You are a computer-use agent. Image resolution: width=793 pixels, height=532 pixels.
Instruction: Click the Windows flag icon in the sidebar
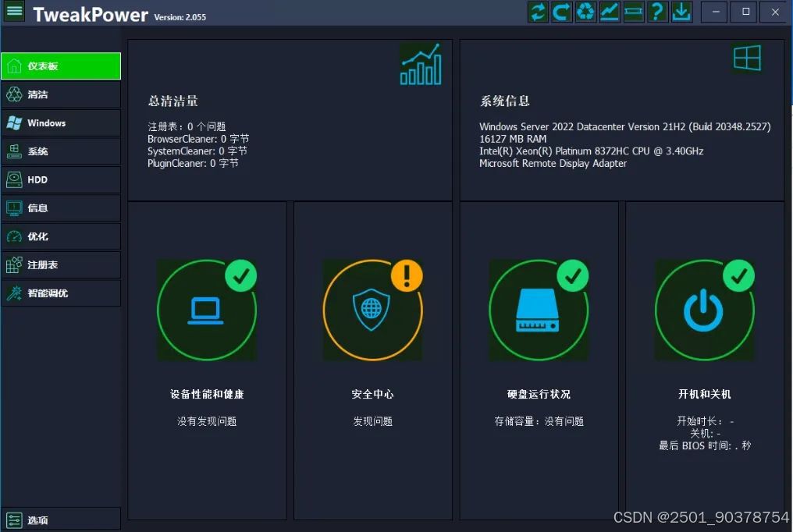(14, 122)
